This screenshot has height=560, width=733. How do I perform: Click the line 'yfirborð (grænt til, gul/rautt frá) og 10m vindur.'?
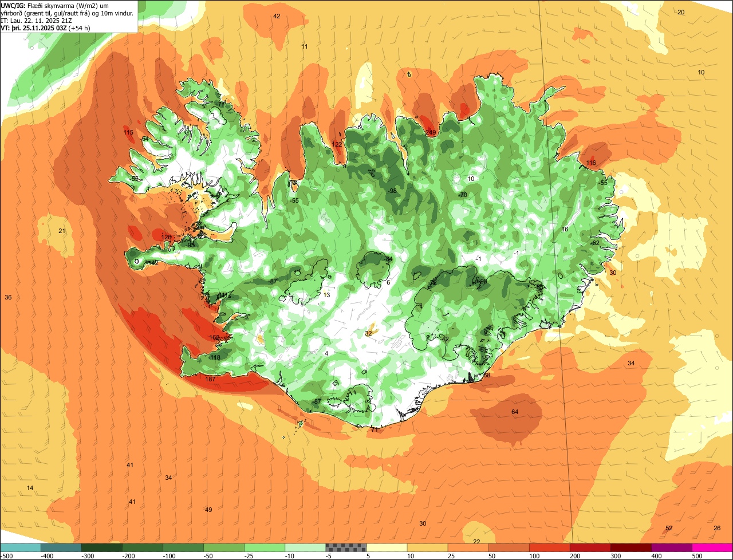[68, 13]
